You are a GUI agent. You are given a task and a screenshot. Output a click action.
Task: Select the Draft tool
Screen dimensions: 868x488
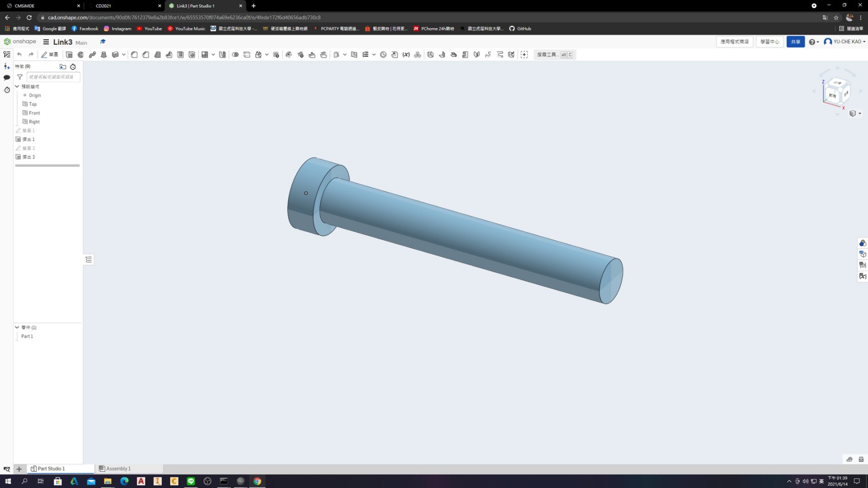[157, 54]
